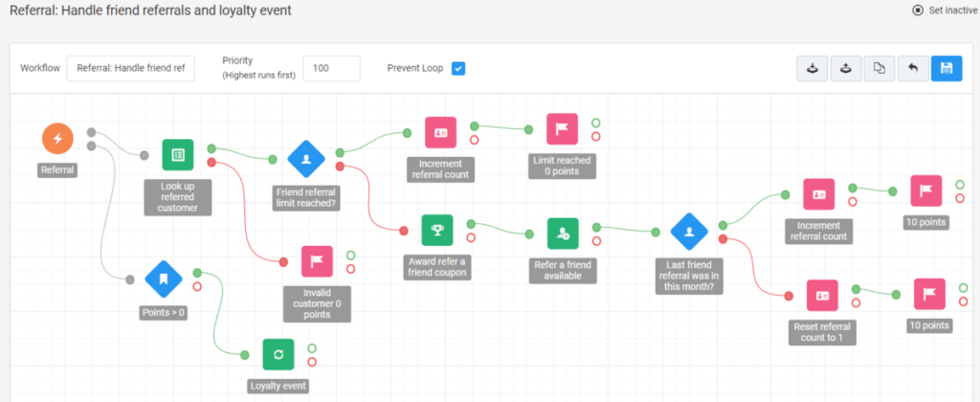Click the green output port of Look up referred customer

coord(212,148)
